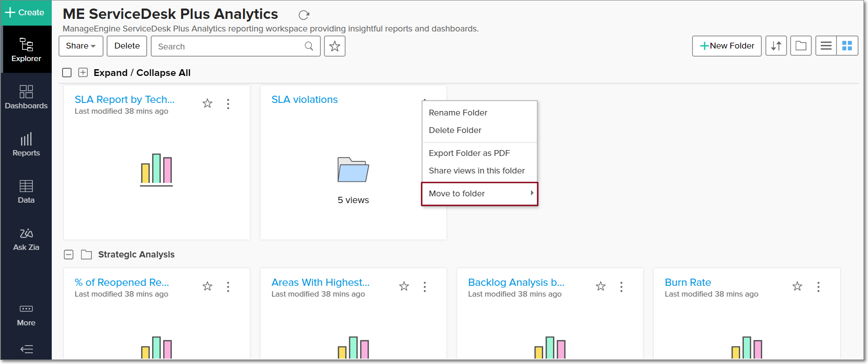Open the Dashboards sidebar section
The width and height of the screenshot is (868, 364).
tap(26, 97)
